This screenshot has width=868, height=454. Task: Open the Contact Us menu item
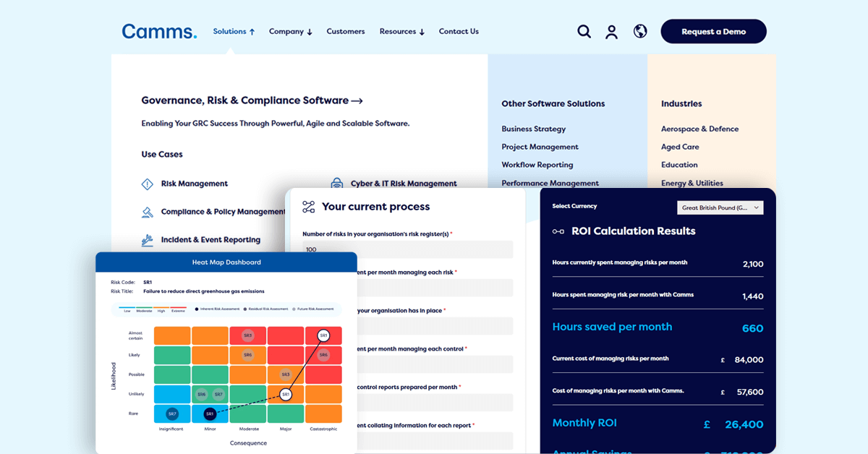tap(459, 32)
